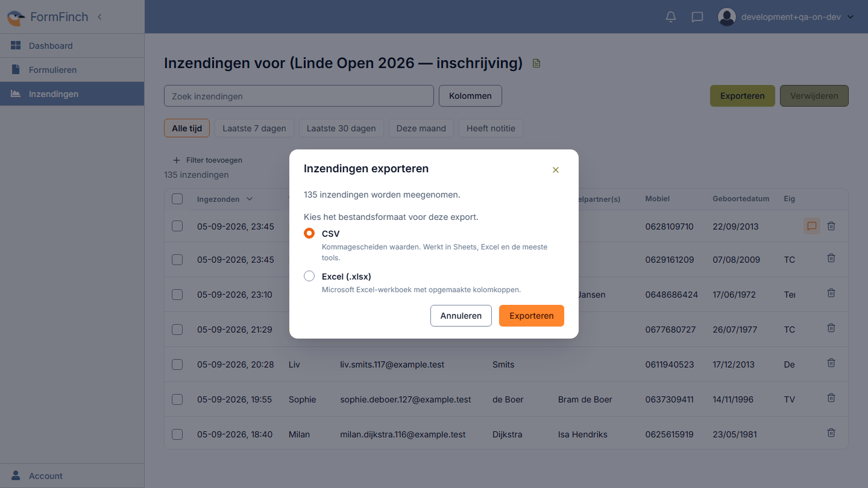Go to Formulieren in sidebar
Image resolution: width=868 pixels, height=488 pixels.
(x=72, y=70)
